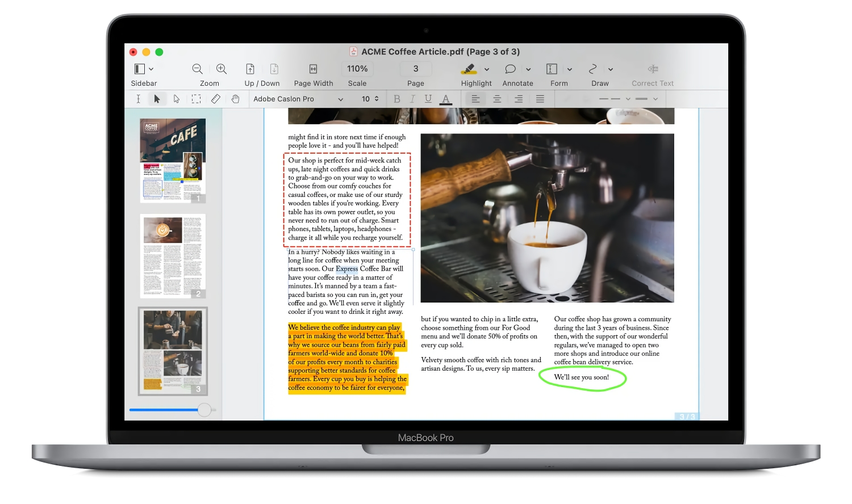Click the red dashed-box "Our shop" paragraph
Image resolution: width=852 pixels, height=504 pixels.
tap(346, 199)
